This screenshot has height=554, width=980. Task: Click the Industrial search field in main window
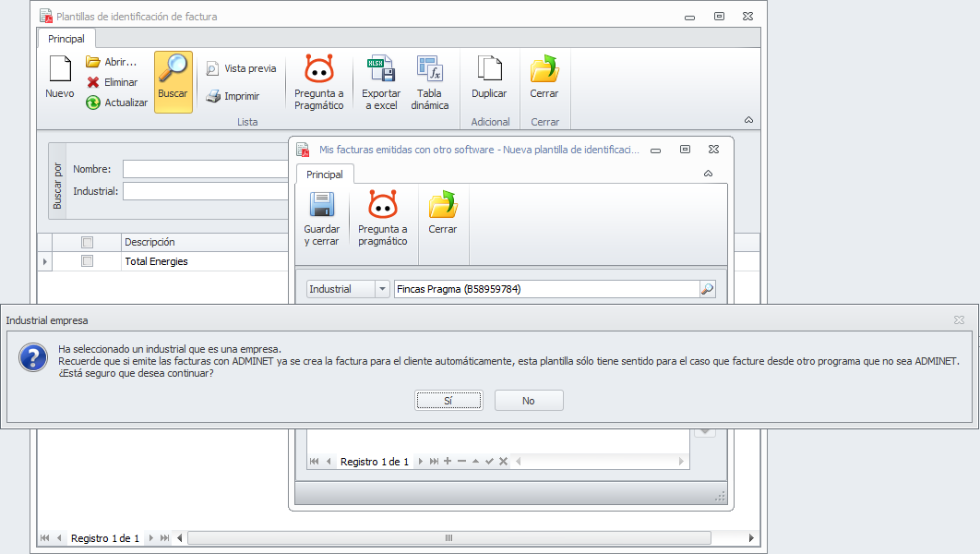coord(206,191)
